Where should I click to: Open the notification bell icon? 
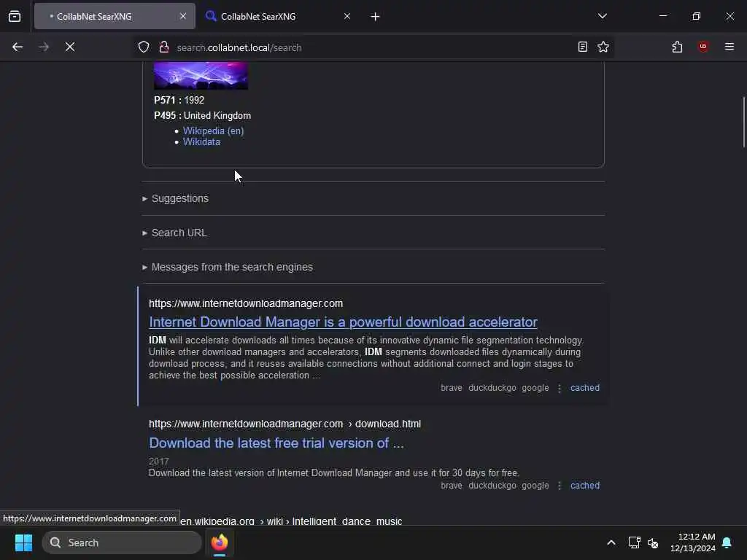coord(727,542)
